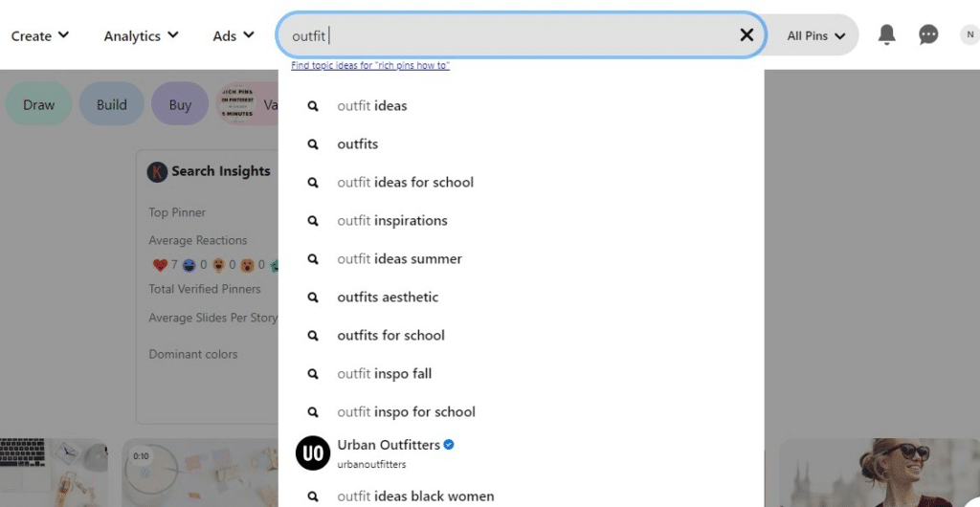Image resolution: width=980 pixels, height=507 pixels.
Task: Click the Urban Outfitters UO logo
Action: point(313,453)
